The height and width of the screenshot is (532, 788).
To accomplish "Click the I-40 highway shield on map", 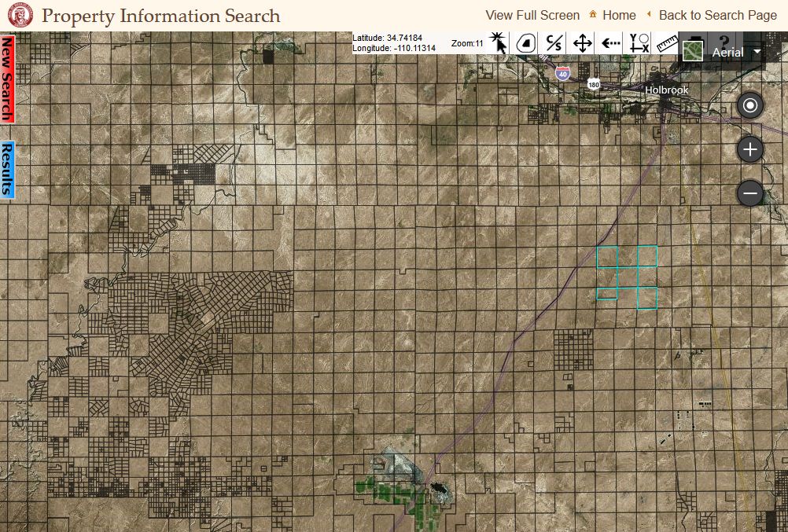I will tap(563, 74).
